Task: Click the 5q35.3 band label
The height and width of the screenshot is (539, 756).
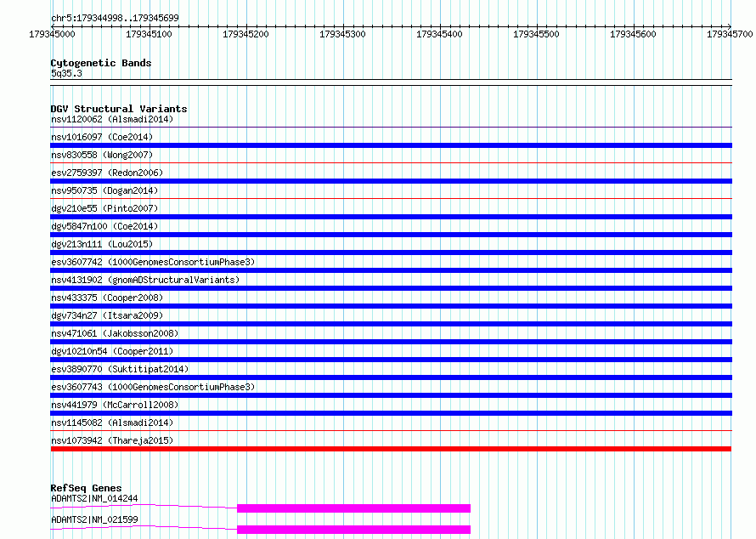Action: pos(66,73)
